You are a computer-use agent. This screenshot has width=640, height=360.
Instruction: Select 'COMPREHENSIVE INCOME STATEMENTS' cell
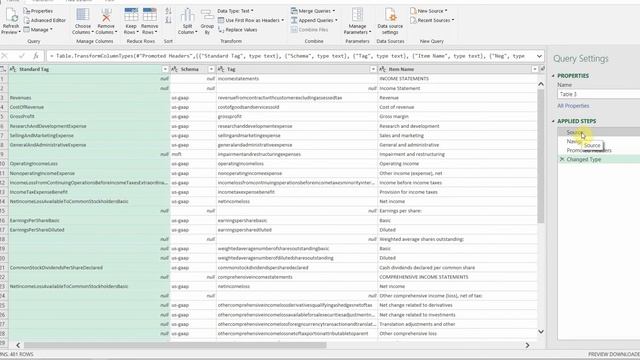458,277
